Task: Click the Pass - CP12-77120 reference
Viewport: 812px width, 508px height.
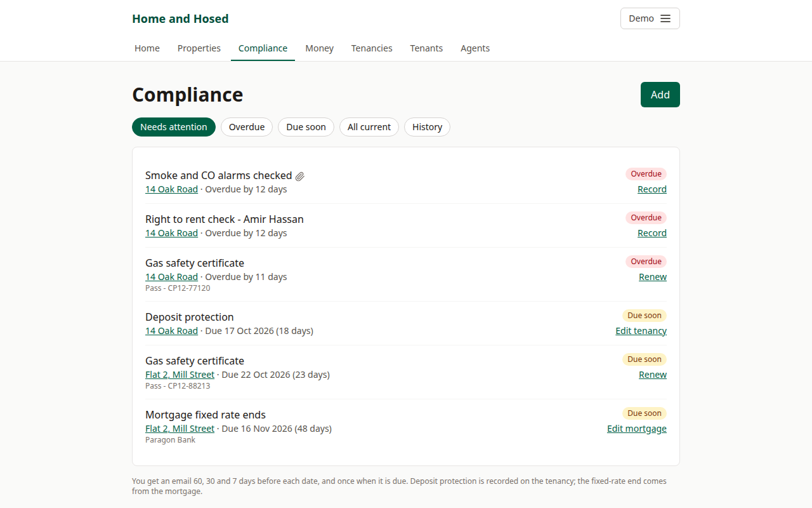Action: [x=178, y=288]
